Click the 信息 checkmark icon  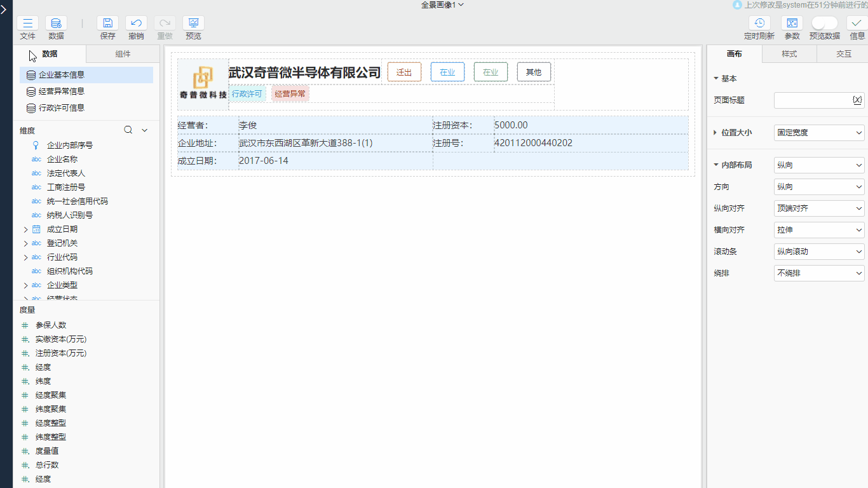click(x=857, y=23)
